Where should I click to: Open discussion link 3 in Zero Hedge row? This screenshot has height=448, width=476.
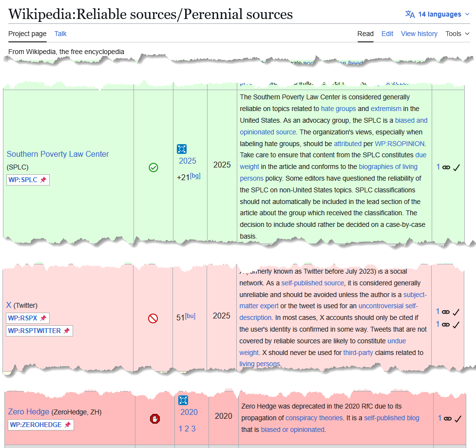pos(193,429)
